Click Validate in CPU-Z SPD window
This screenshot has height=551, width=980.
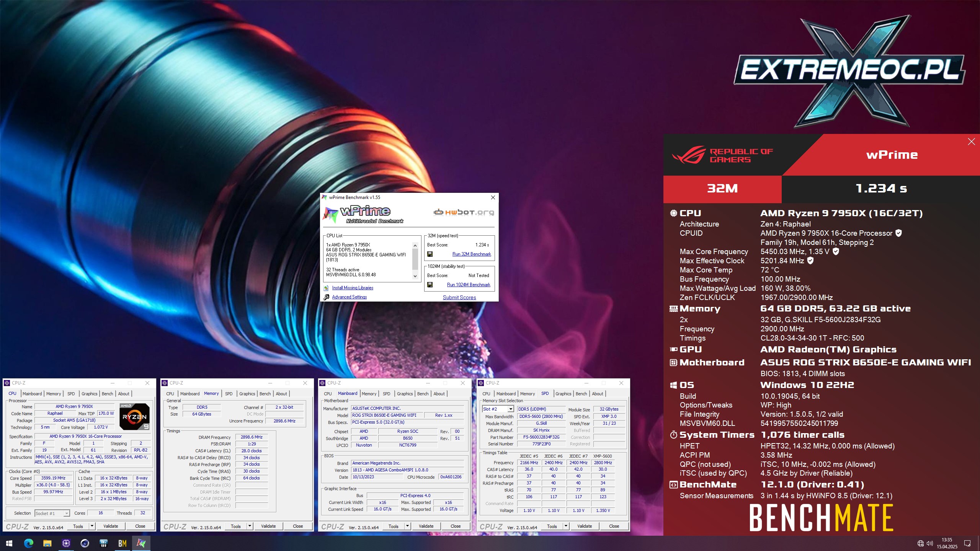pyautogui.click(x=585, y=526)
